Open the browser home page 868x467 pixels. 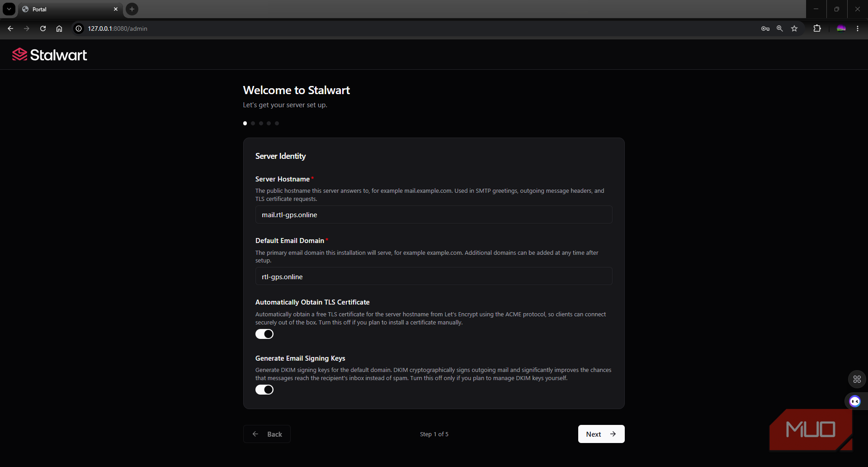pos(59,29)
